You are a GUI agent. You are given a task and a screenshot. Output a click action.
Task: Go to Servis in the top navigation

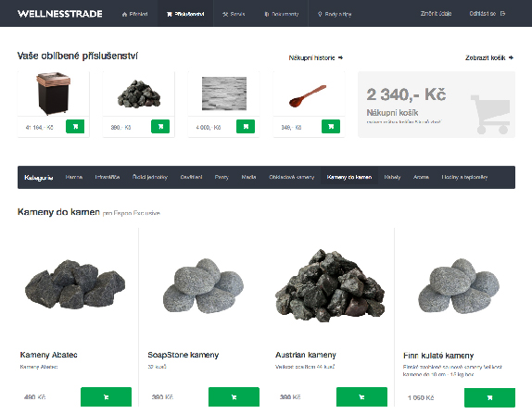pos(234,14)
